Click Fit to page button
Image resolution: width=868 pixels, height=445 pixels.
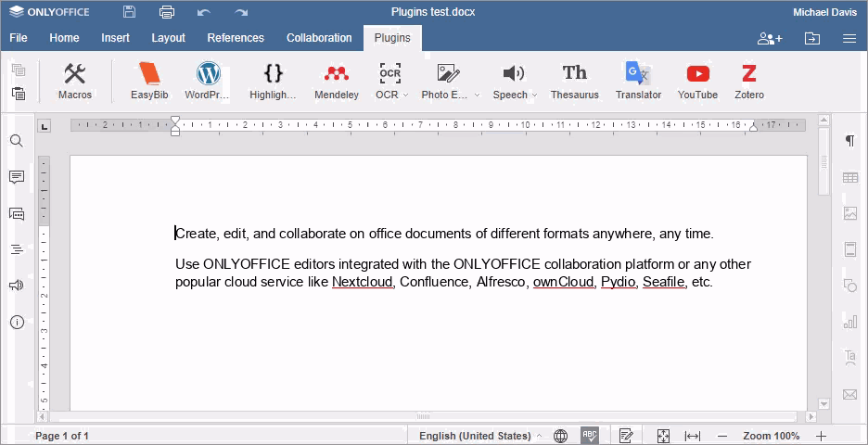663,436
